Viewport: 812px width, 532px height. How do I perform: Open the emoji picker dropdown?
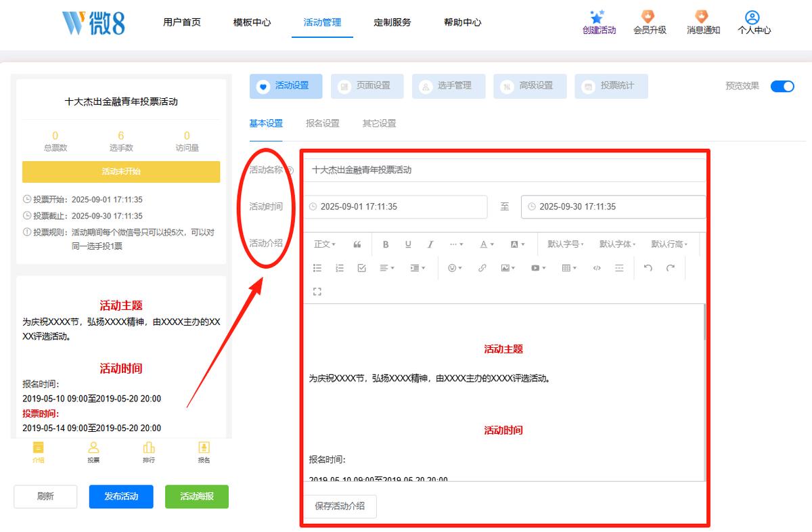(x=455, y=268)
